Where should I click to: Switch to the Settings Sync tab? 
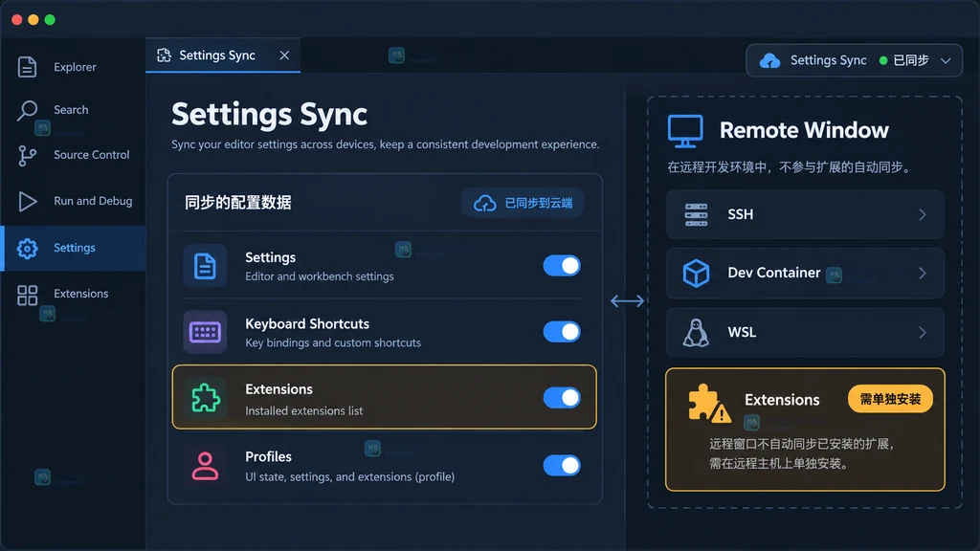coord(222,55)
